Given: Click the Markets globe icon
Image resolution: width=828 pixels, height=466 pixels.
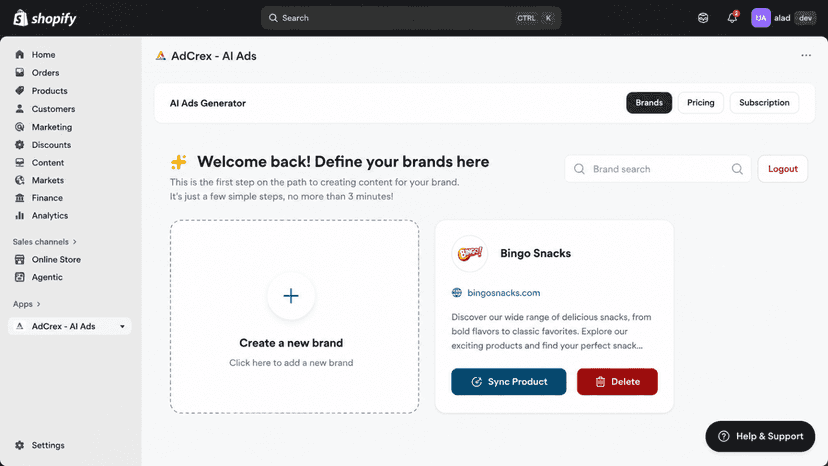Looking at the screenshot, I should pos(20,180).
